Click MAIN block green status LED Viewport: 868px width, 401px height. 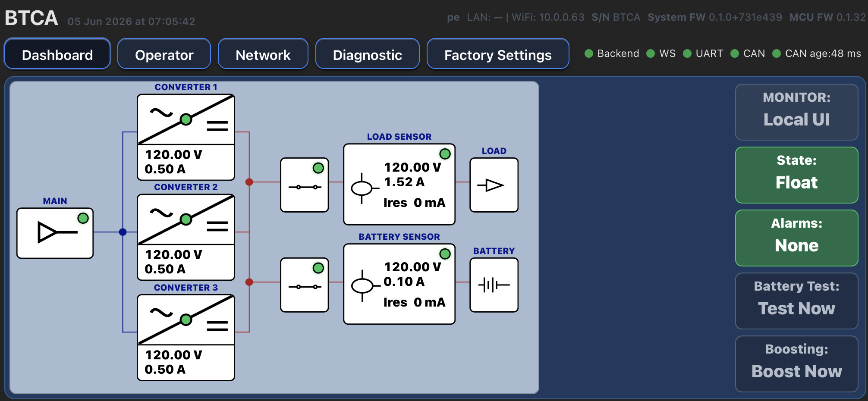(x=83, y=218)
